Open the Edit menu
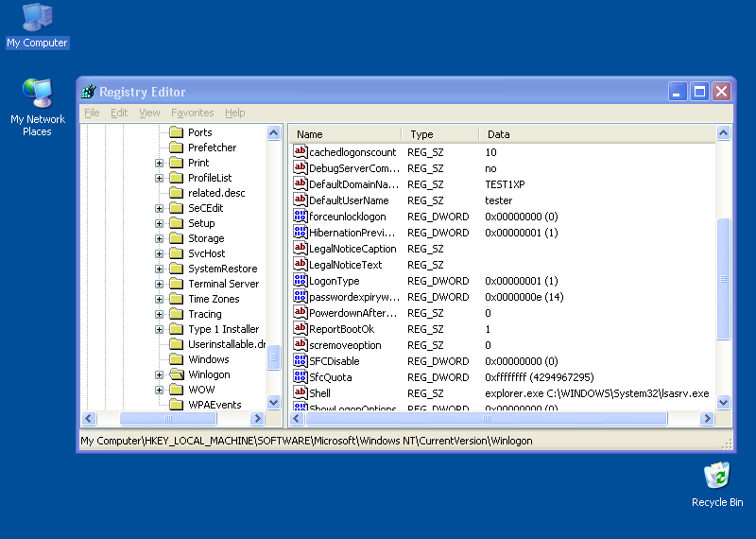756x539 pixels. click(119, 113)
